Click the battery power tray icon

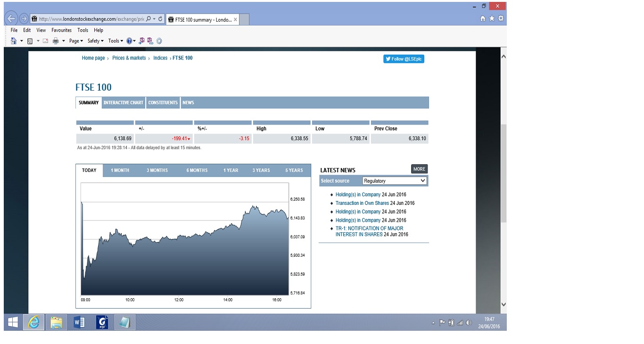pos(451,323)
